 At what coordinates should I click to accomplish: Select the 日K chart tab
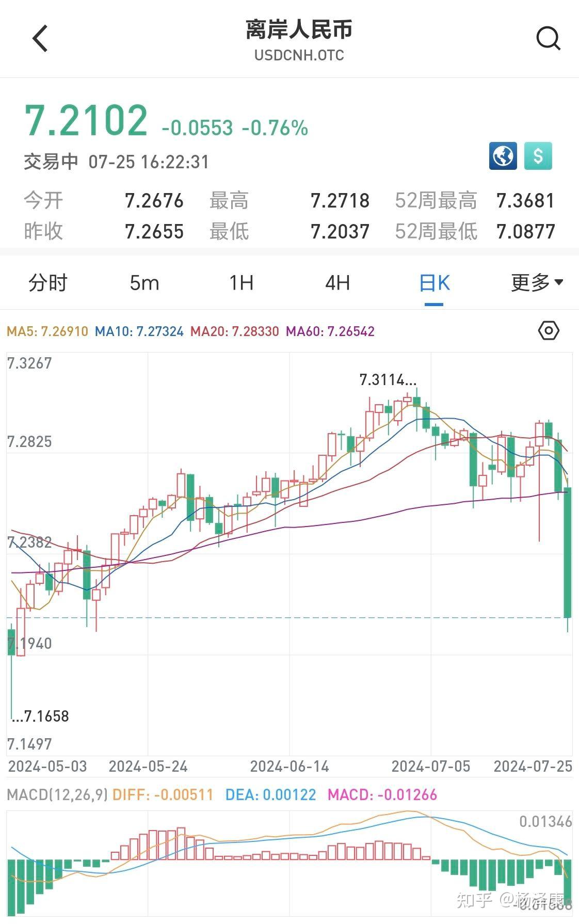[435, 283]
